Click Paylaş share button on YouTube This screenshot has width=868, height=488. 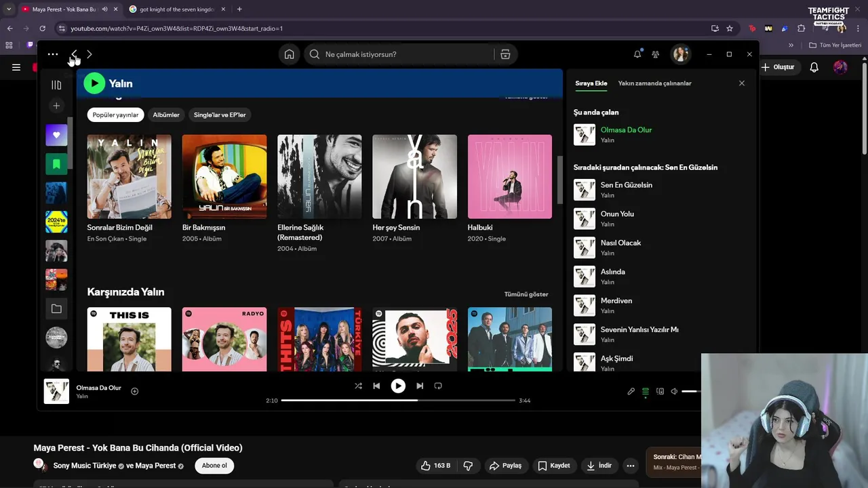[x=506, y=466]
